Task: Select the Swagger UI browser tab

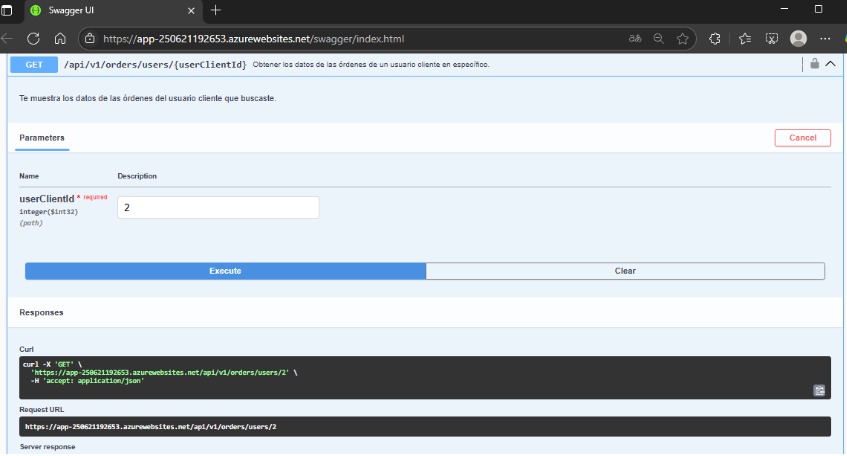Action: click(113, 11)
